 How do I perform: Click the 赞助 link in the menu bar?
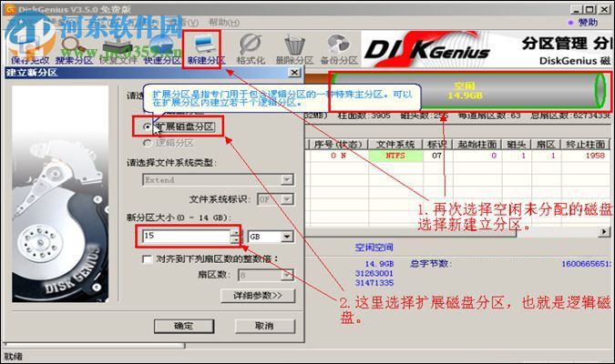(588, 23)
